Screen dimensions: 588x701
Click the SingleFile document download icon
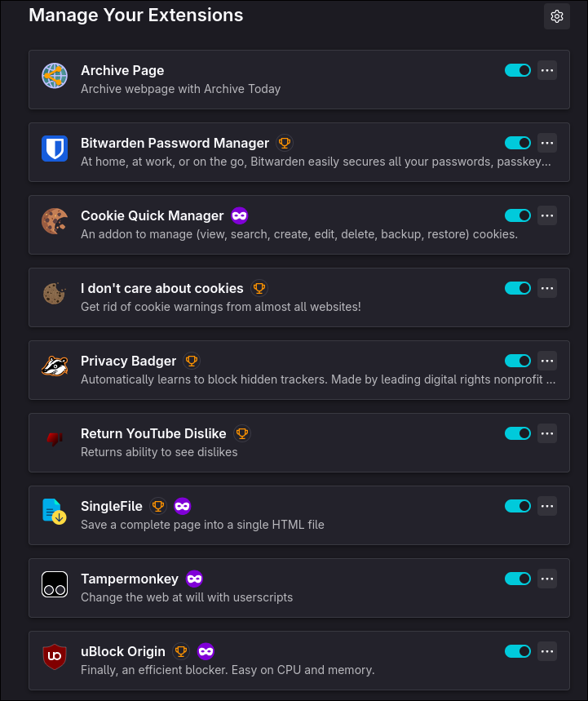(55, 512)
